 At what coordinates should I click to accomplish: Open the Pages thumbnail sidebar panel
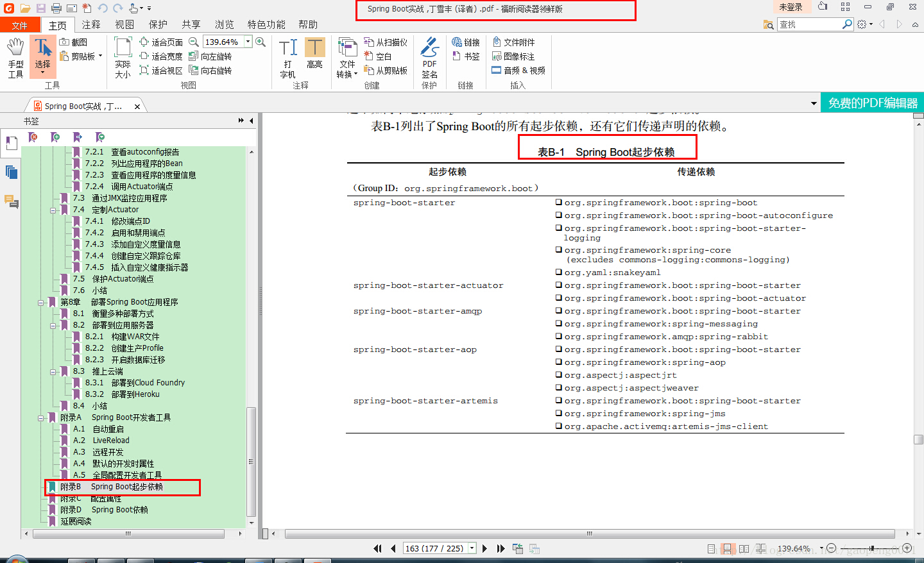pos(11,172)
